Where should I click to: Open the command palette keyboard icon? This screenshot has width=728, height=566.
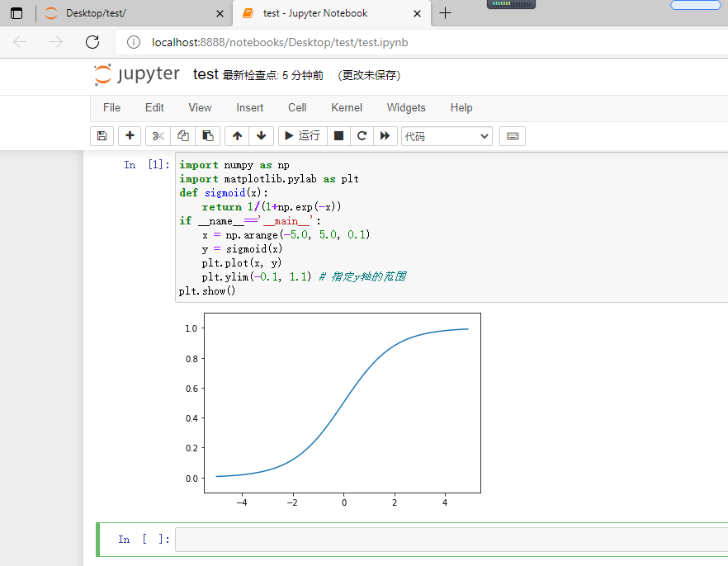pos(513,136)
